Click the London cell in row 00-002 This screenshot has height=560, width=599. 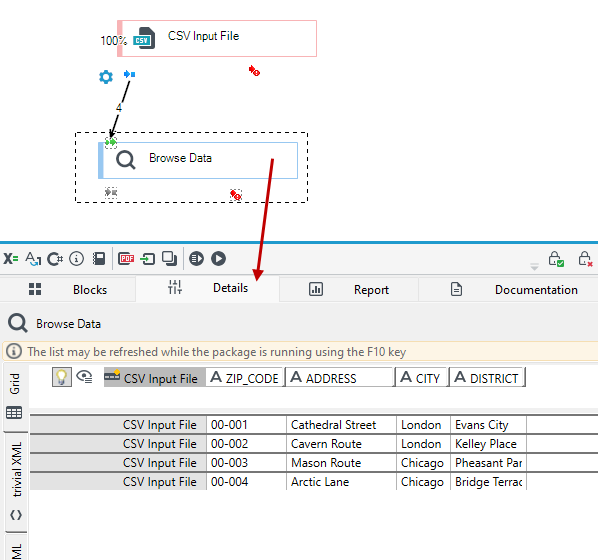423,444
